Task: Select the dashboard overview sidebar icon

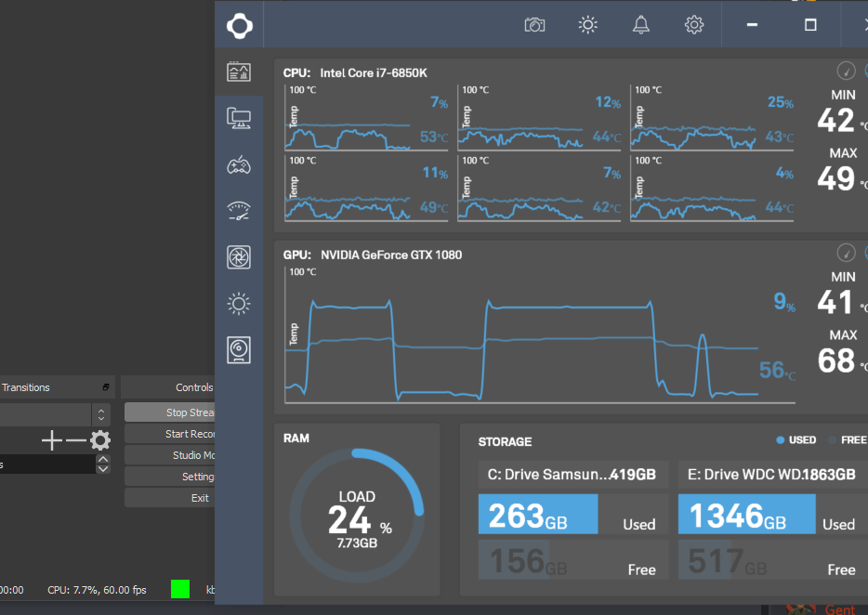Action: tap(239, 72)
